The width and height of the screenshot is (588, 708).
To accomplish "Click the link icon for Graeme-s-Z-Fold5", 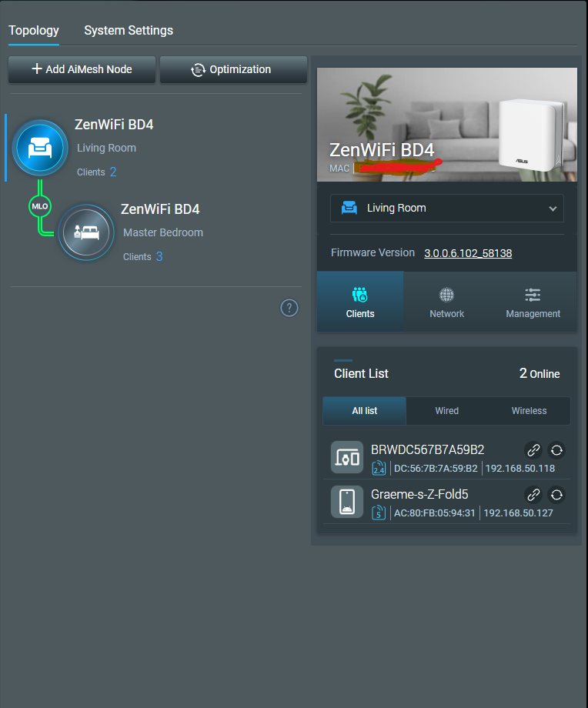I will (533, 495).
